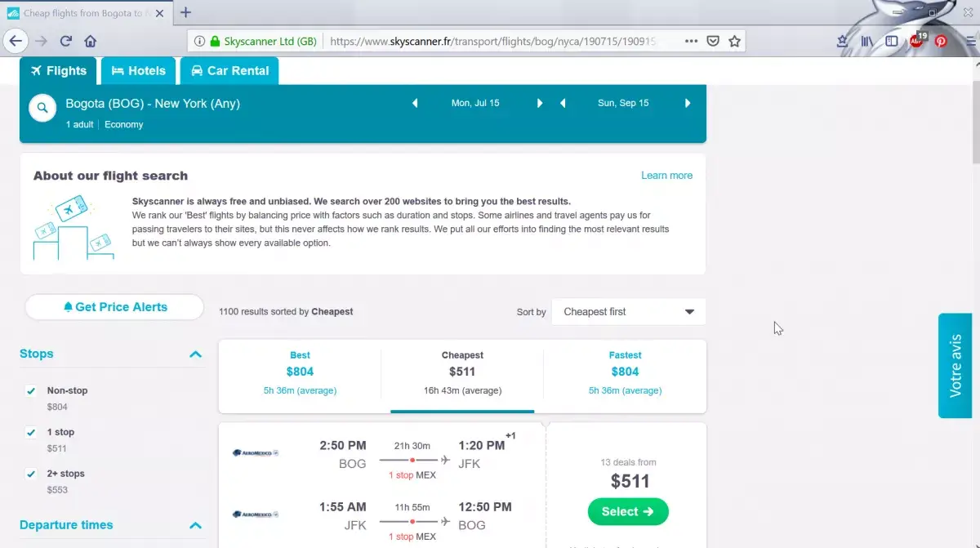Click the 21h 30m flight duration
The image size is (980, 548).
(412, 446)
